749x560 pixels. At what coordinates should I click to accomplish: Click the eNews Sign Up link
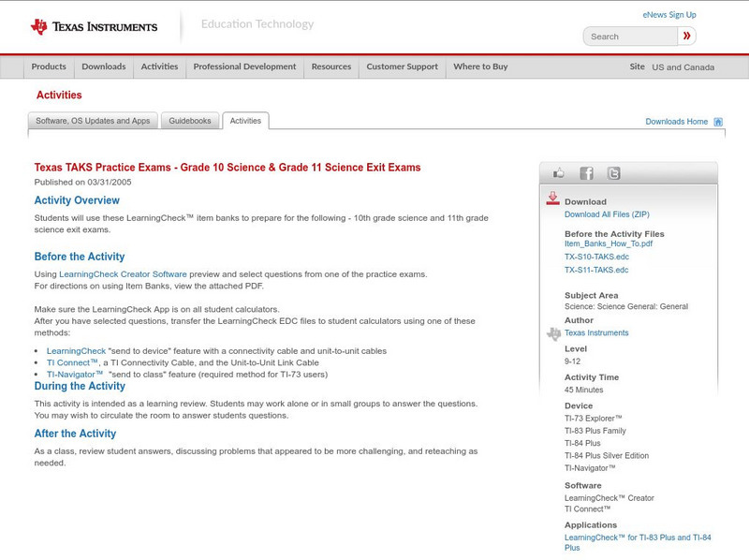click(x=668, y=14)
